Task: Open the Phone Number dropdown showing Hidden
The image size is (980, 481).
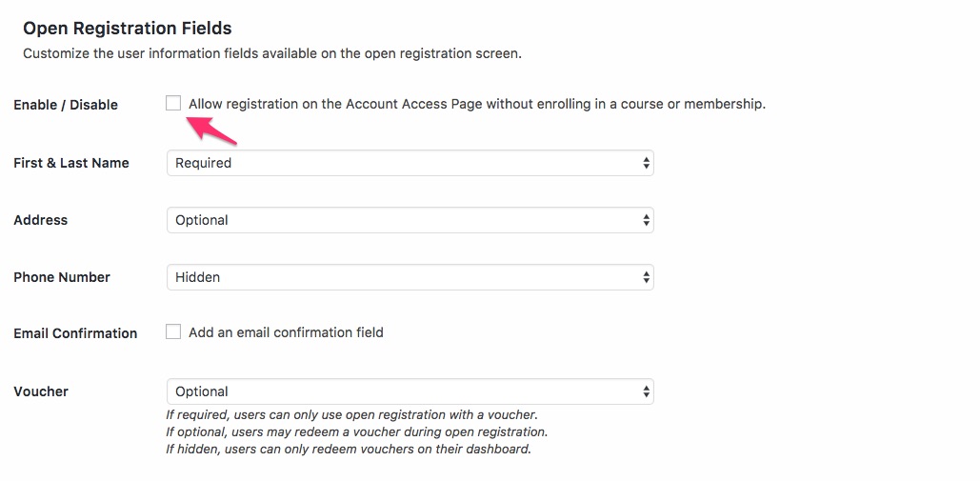Action: click(410, 277)
